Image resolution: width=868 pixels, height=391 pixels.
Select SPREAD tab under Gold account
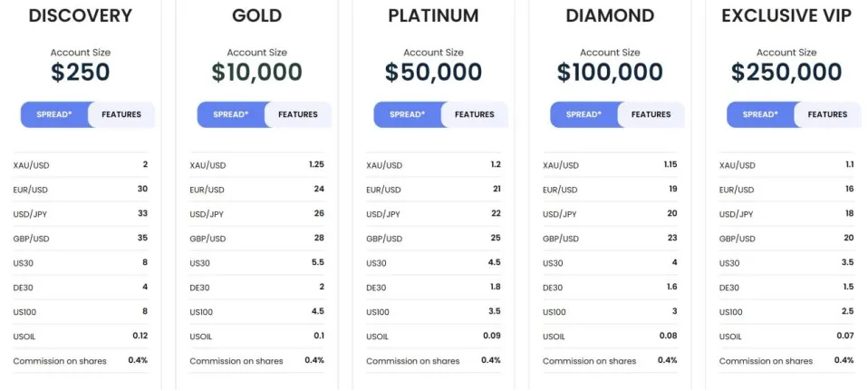pos(231,115)
